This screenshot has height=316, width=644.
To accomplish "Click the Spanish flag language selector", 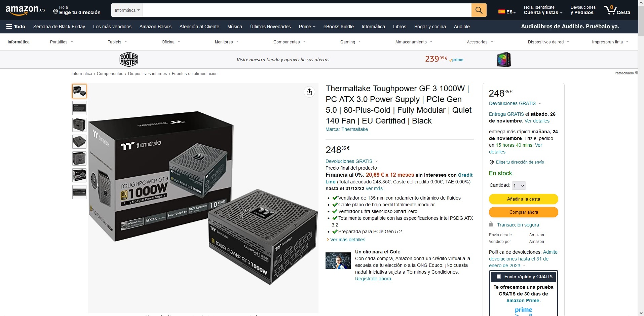I will click(507, 12).
